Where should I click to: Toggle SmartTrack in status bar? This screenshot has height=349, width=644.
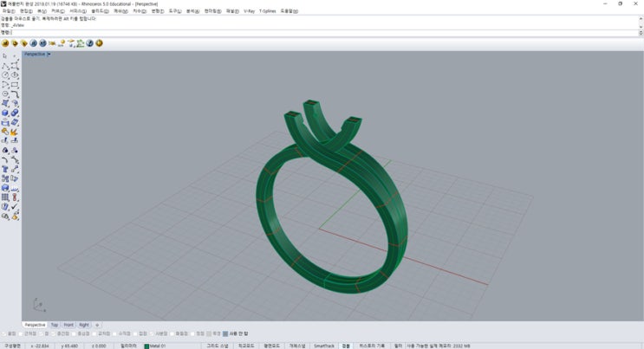(x=324, y=346)
